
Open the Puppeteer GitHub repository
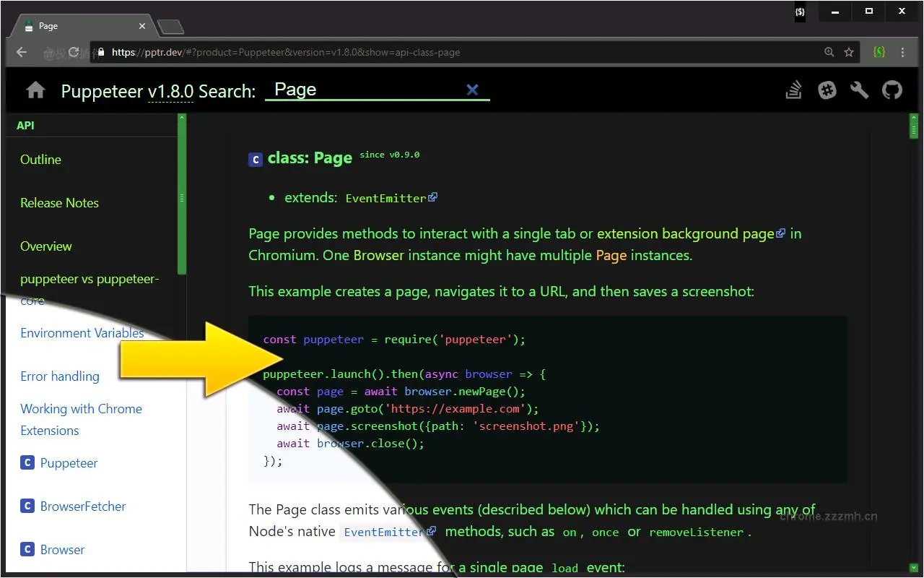[x=892, y=90]
